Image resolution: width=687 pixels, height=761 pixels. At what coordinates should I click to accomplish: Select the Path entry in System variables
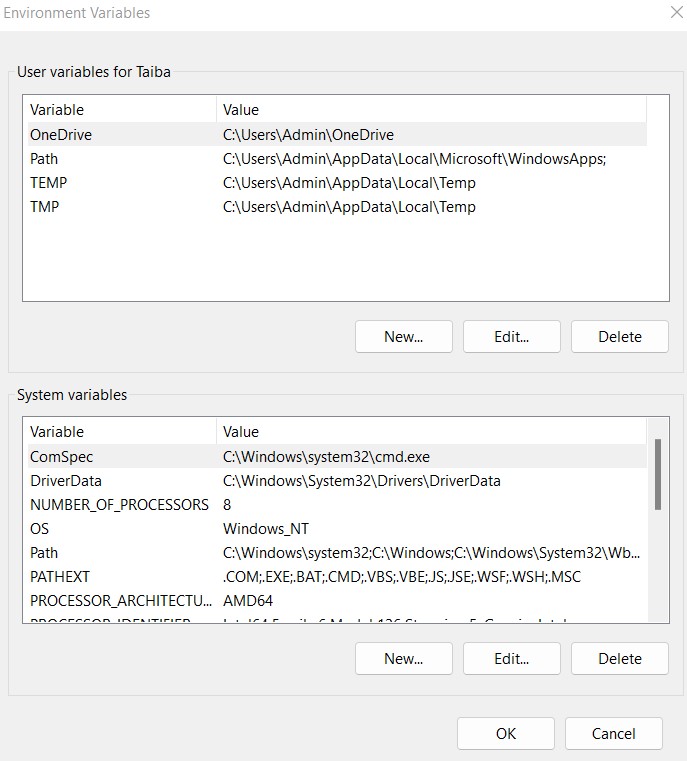44,553
